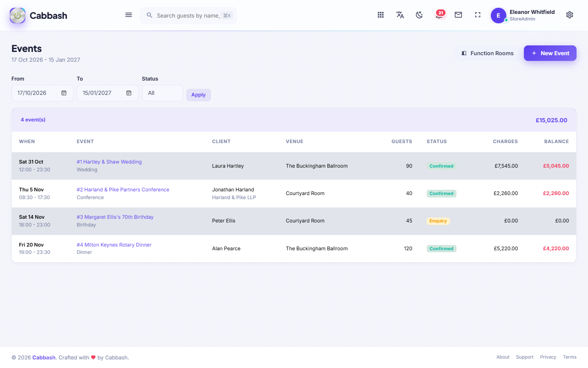Click the Alan Pearce client cell
The width and height of the screenshot is (588, 368).
(226, 249)
